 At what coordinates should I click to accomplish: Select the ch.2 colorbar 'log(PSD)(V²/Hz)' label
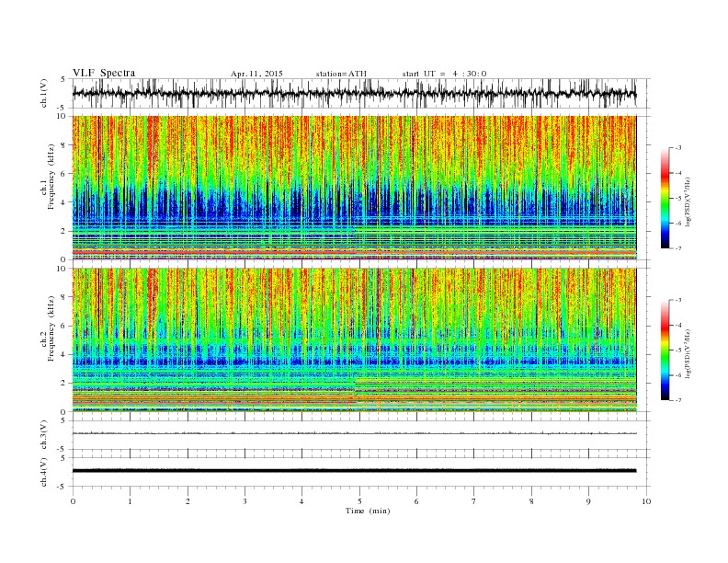pos(688,353)
